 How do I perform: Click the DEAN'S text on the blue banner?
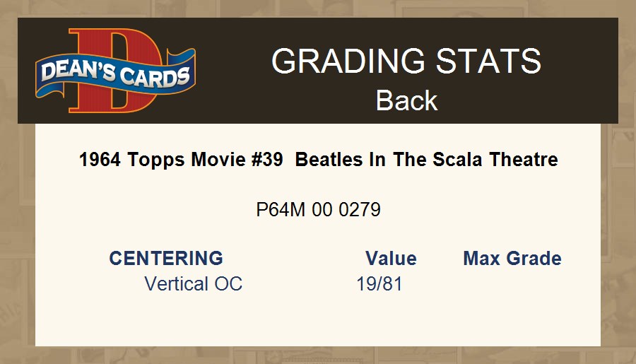76,72
